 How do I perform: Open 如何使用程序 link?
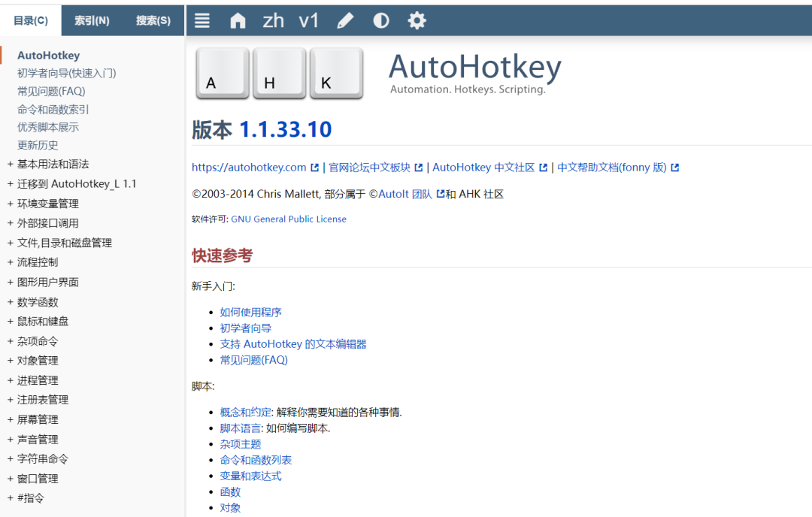[x=250, y=312]
